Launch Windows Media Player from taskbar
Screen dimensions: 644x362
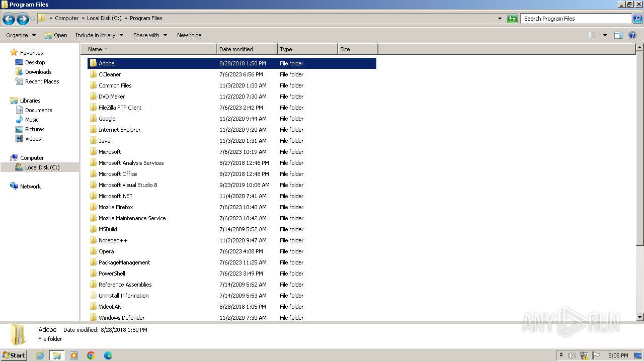tap(74, 355)
